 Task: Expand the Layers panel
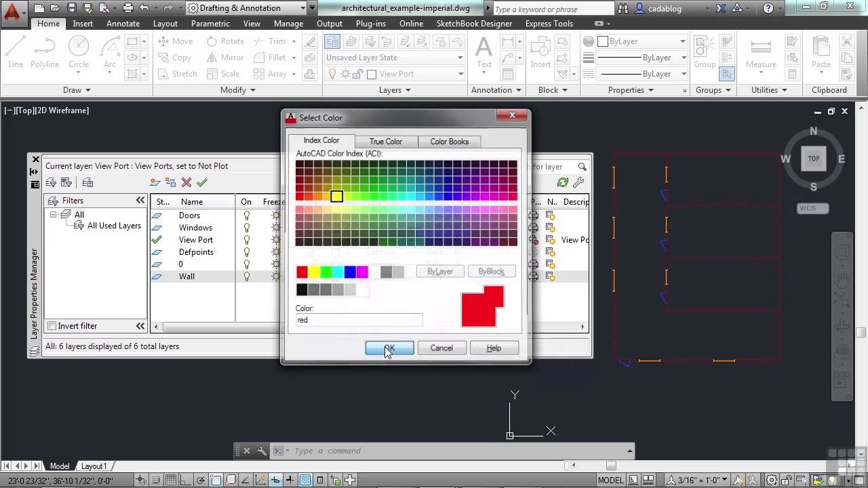395,90
